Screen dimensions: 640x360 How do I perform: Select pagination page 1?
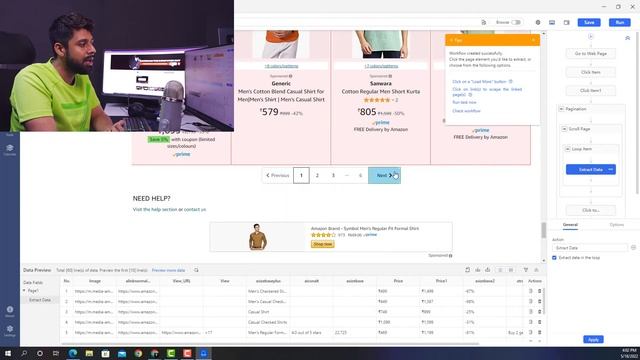point(301,176)
